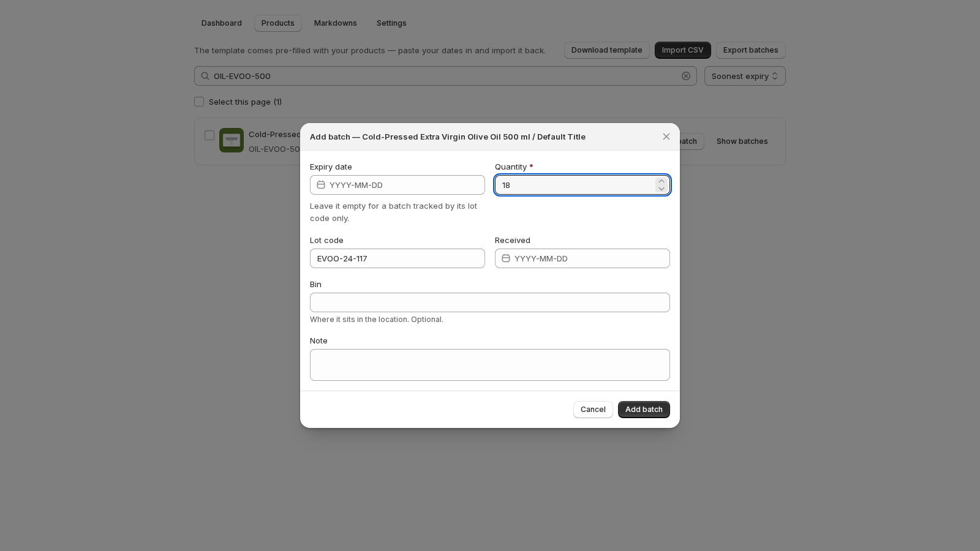980x551 pixels.
Task: Toggle the Select this page checkbox
Action: 199,102
